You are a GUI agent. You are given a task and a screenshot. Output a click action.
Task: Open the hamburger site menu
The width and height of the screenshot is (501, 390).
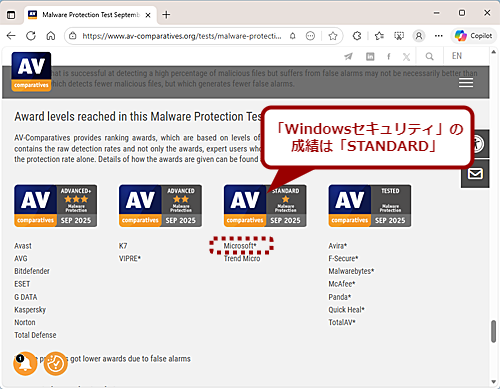pos(466,83)
